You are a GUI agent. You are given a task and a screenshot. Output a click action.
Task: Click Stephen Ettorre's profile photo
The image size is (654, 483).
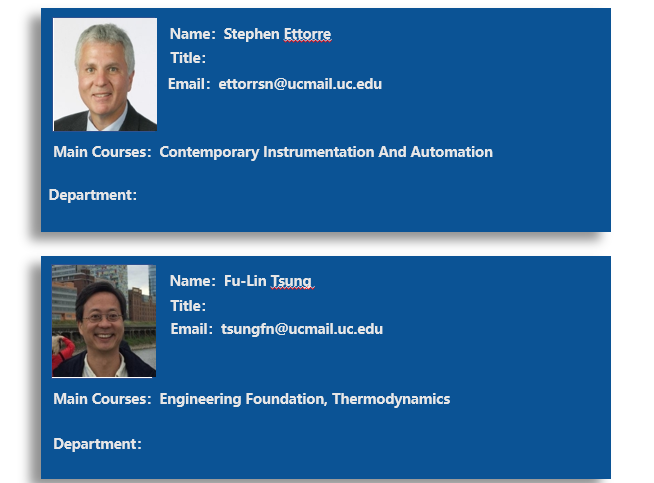105,74
